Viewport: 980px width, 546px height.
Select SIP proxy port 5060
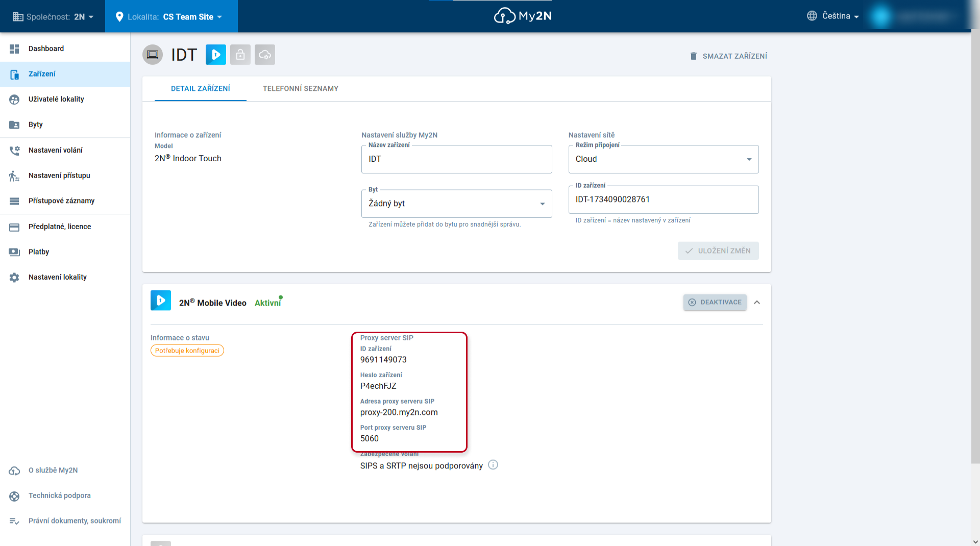(370, 439)
